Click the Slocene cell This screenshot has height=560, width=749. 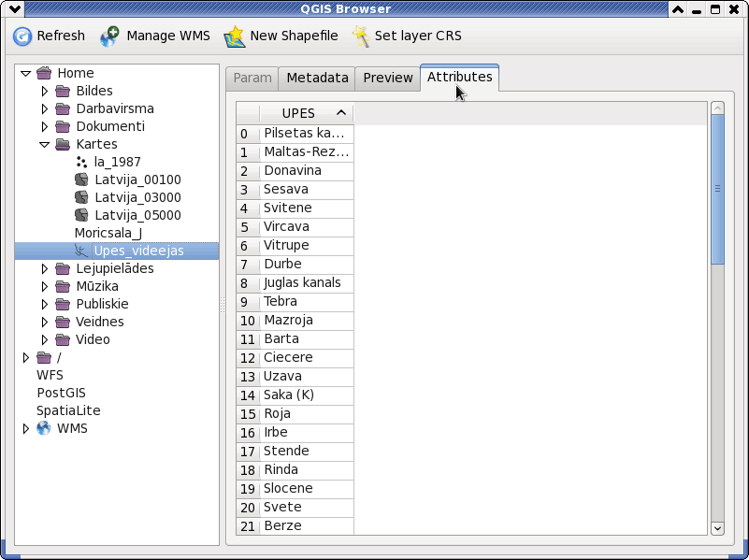307,488
